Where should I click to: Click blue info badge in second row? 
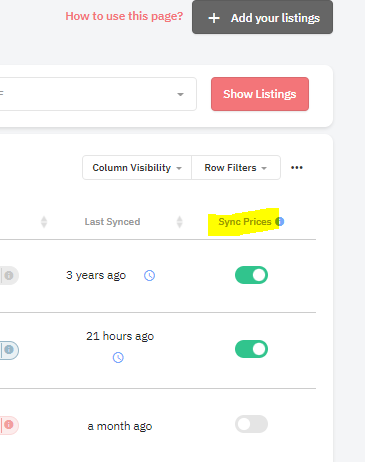(x=9, y=350)
